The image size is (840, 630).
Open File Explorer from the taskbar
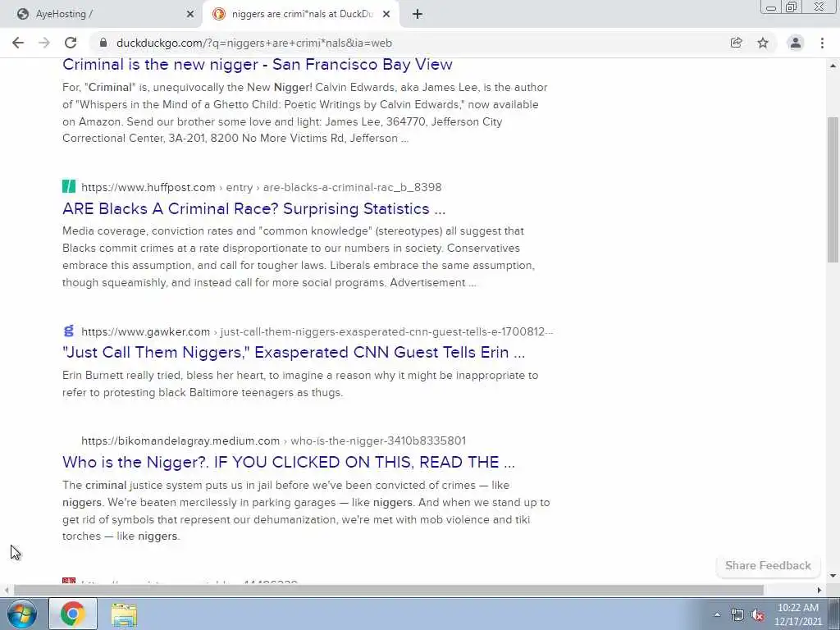click(x=124, y=614)
